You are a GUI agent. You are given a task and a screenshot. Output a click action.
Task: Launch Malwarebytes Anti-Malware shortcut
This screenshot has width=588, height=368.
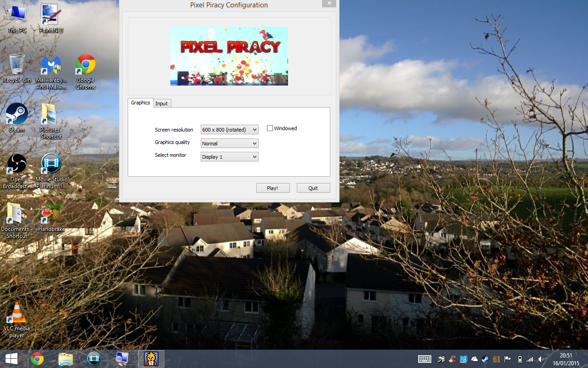tap(51, 72)
